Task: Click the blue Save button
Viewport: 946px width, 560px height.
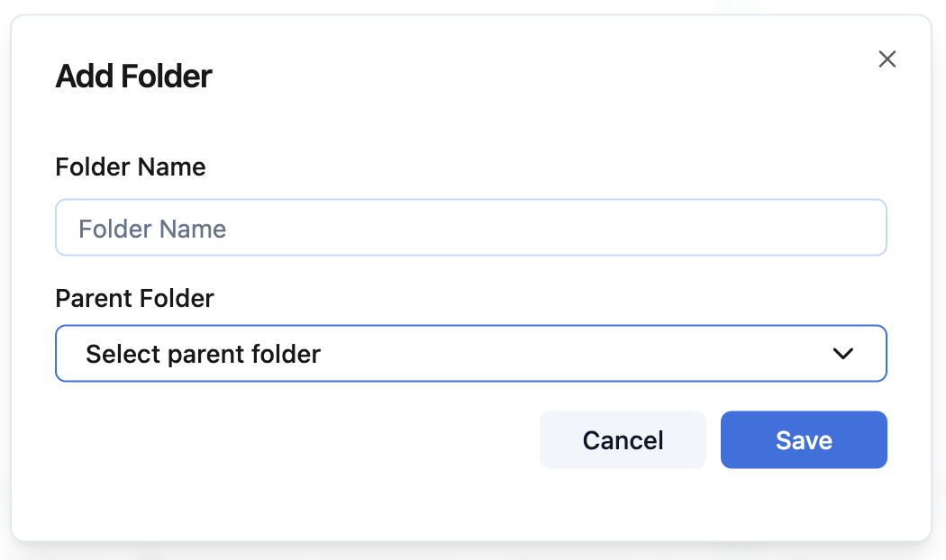Action: click(x=804, y=440)
